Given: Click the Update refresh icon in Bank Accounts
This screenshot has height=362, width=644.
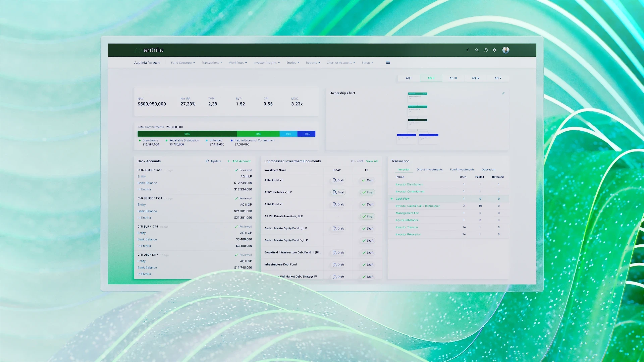Looking at the screenshot, I should pos(207,161).
